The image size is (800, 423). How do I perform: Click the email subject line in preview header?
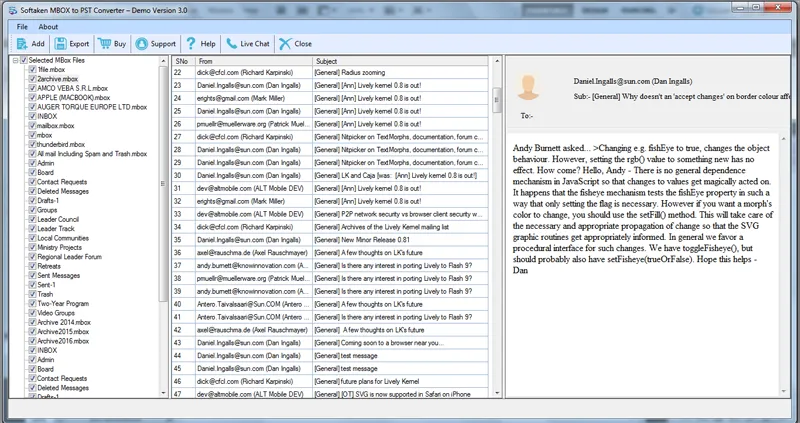pos(682,96)
